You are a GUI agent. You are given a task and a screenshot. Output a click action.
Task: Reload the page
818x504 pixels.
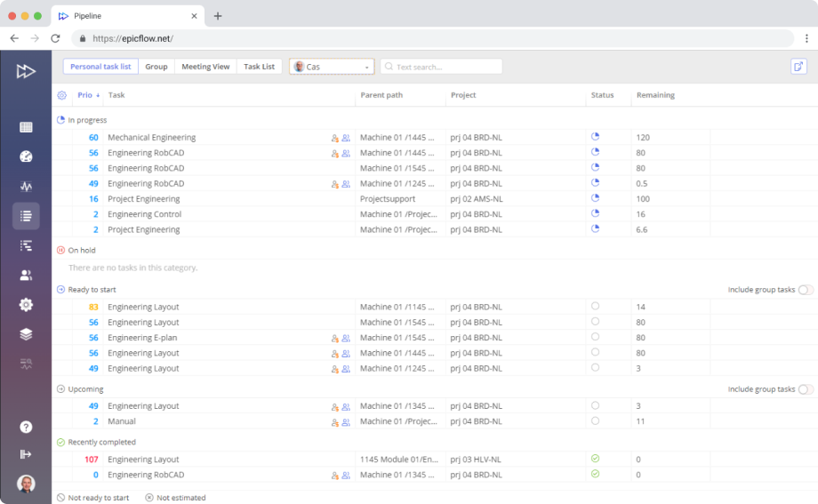tap(55, 38)
